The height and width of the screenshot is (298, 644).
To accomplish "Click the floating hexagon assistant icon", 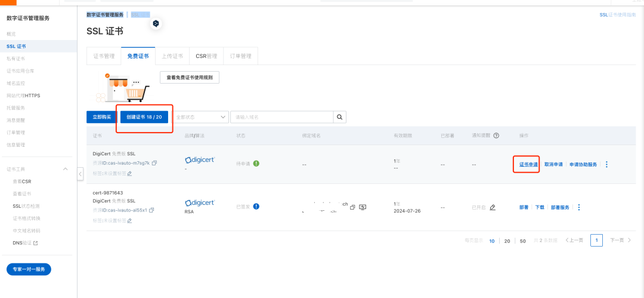I will (156, 24).
